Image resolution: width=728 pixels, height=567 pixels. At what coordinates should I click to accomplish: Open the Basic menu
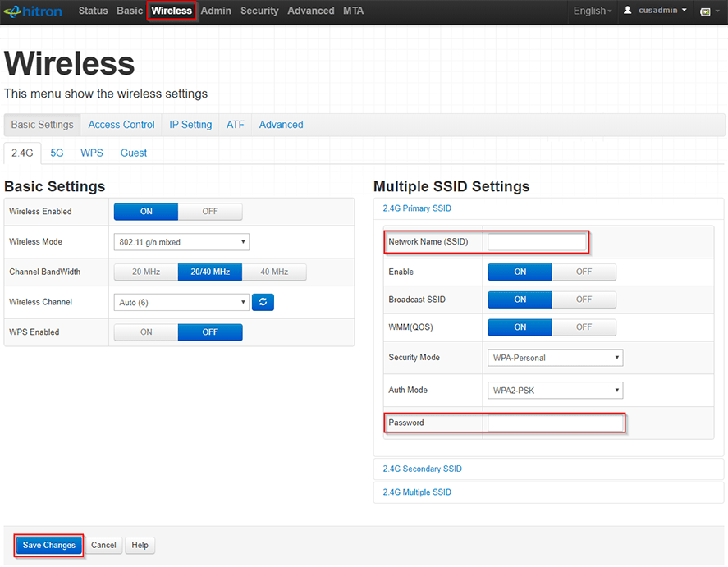pos(130,11)
